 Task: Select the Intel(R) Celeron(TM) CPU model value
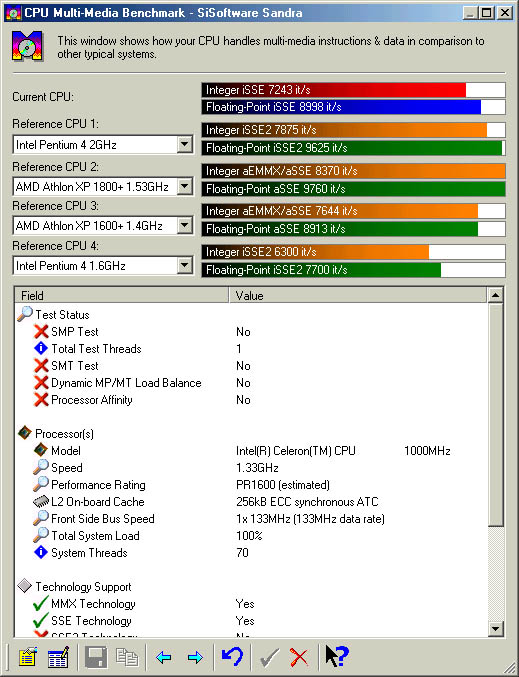coord(343,451)
